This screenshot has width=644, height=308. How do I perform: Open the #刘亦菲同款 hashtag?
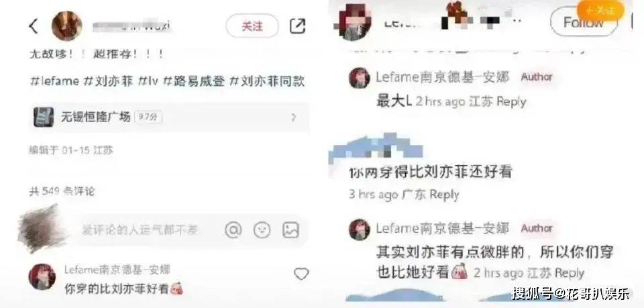point(267,81)
